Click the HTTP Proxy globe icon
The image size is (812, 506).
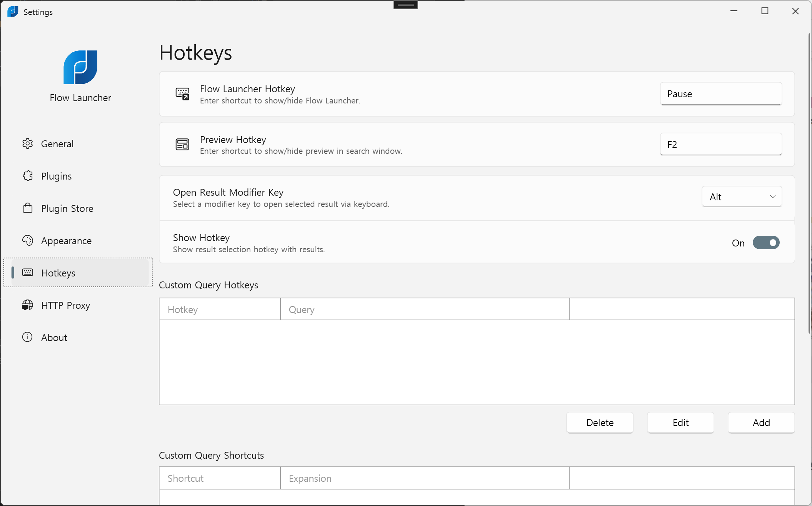click(x=27, y=305)
